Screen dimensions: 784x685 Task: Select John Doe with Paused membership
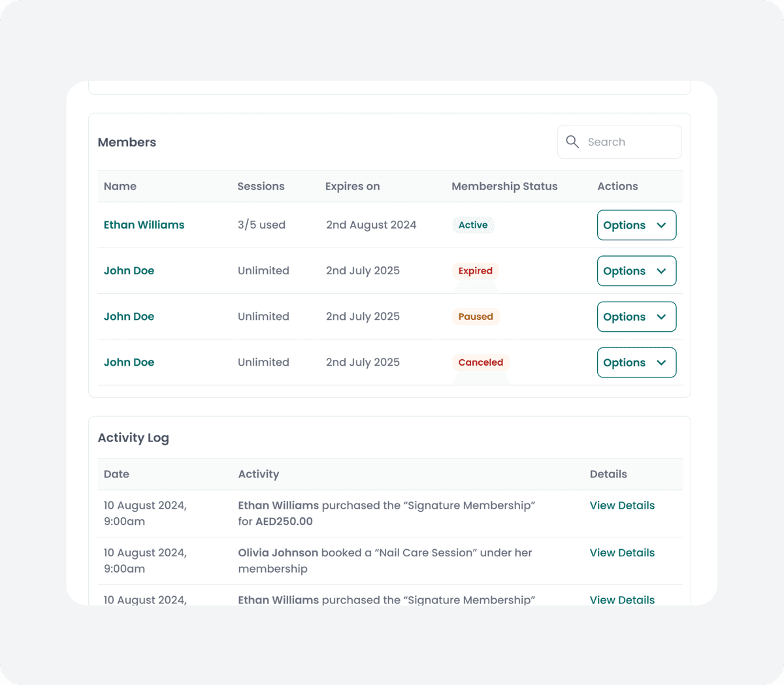coord(129,316)
